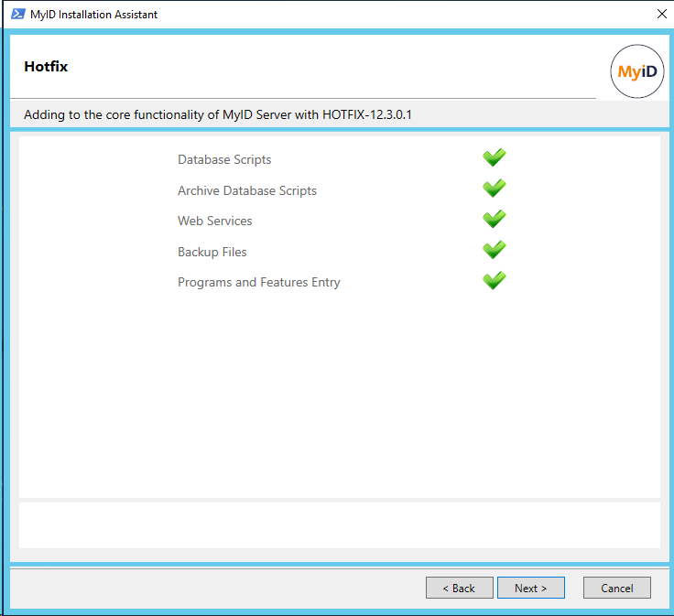Select the Programs and Features Entry label
The width and height of the screenshot is (674, 616).
coord(259,282)
